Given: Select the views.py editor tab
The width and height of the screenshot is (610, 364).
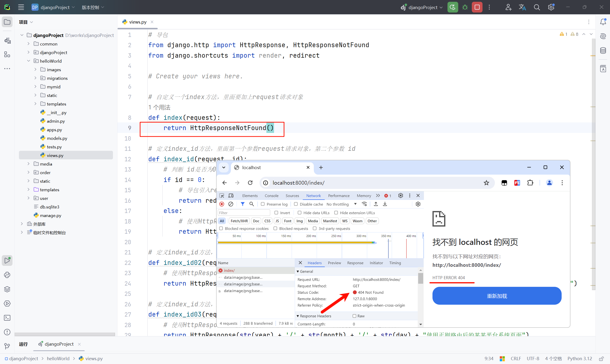Looking at the screenshot, I should (137, 22).
